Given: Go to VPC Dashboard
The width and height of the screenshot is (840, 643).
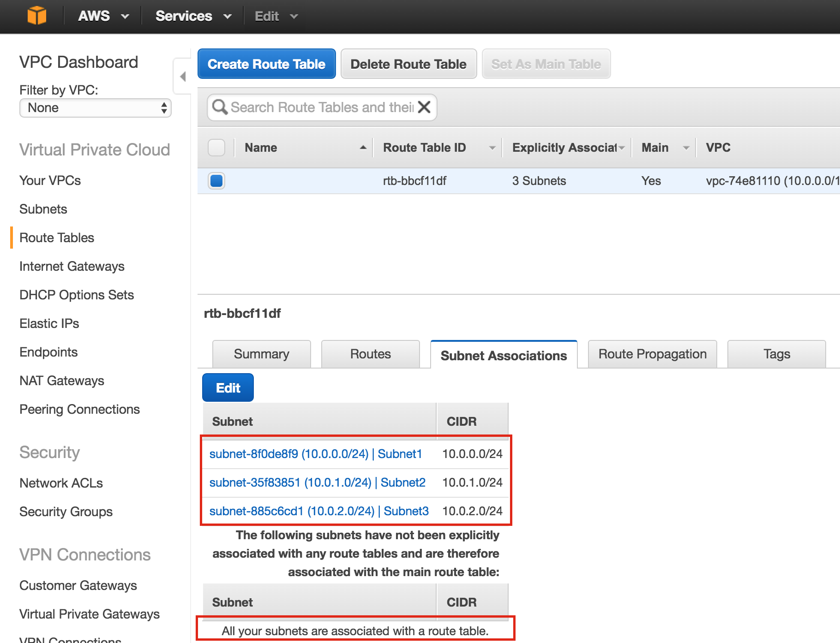Looking at the screenshot, I should [x=79, y=62].
